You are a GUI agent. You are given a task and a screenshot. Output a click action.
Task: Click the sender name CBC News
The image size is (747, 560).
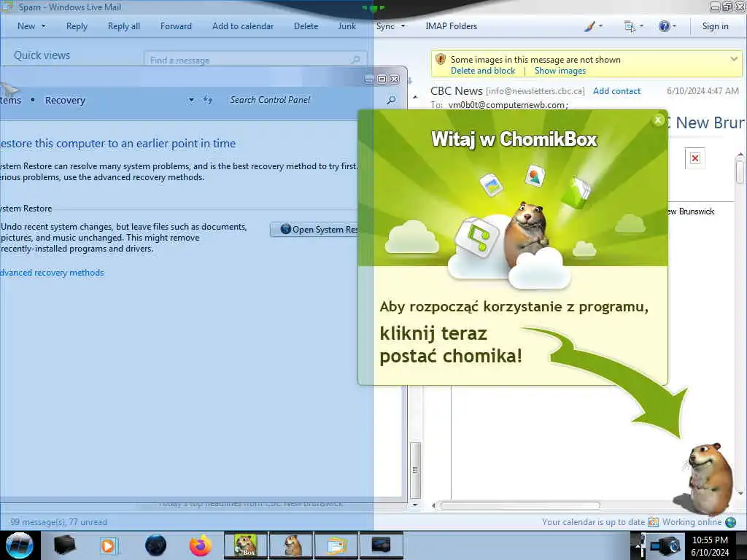[x=457, y=90]
